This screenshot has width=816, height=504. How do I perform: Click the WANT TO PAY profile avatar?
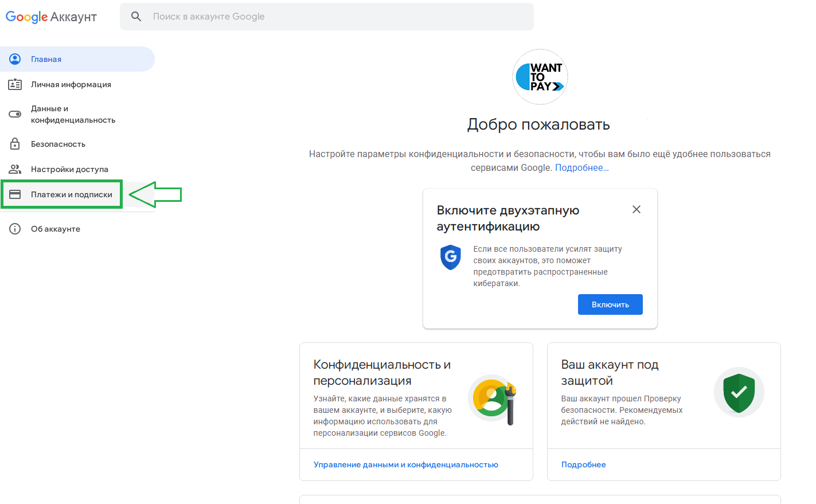coord(540,77)
